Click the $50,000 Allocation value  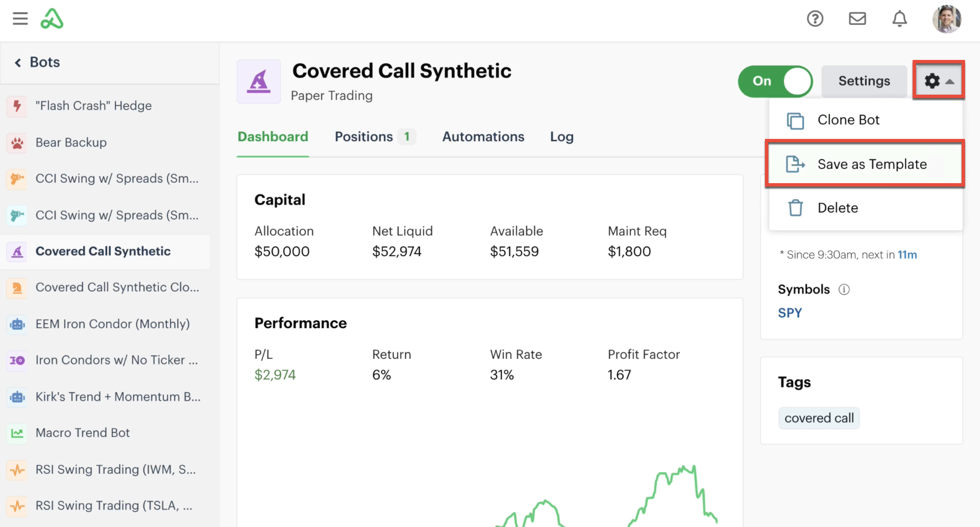tap(282, 252)
